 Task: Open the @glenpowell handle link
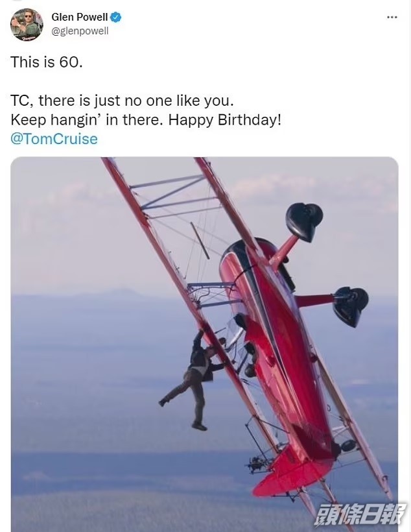pyautogui.click(x=80, y=31)
